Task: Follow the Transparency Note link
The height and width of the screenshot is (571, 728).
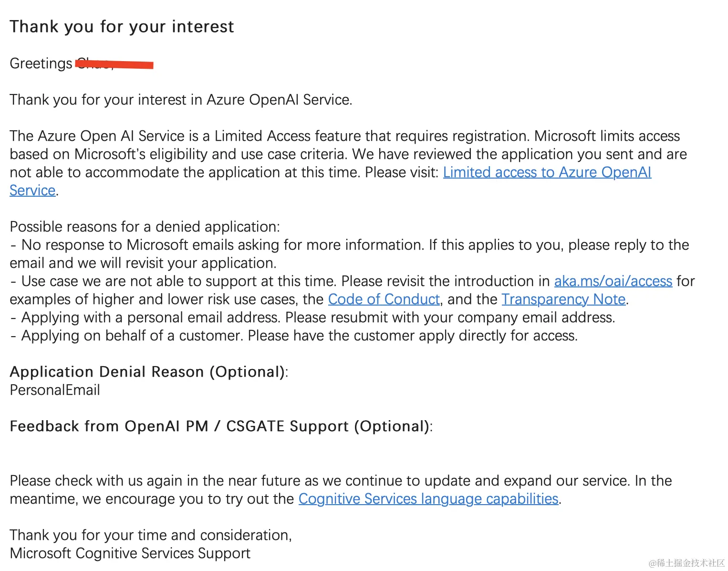Action: pyautogui.click(x=563, y=299)
